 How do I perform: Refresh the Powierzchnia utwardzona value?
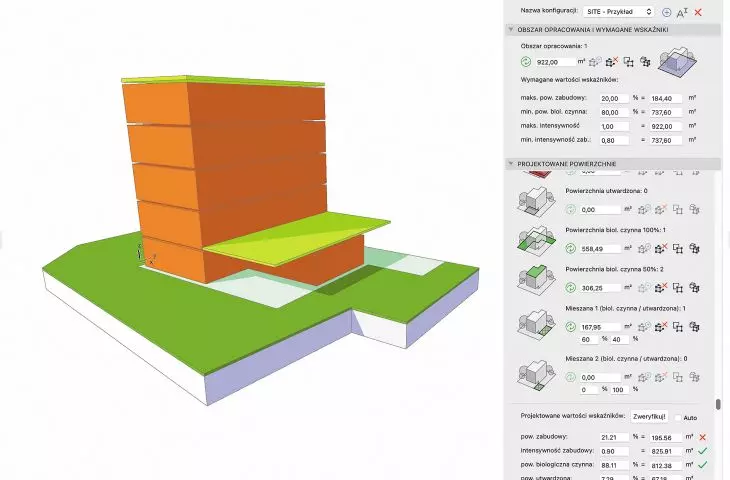pos(571,210)
